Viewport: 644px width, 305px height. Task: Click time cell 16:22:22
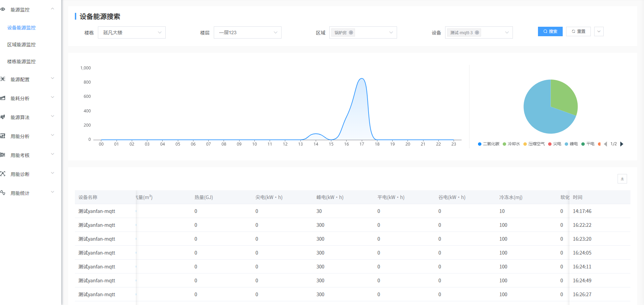click(582, 225)
